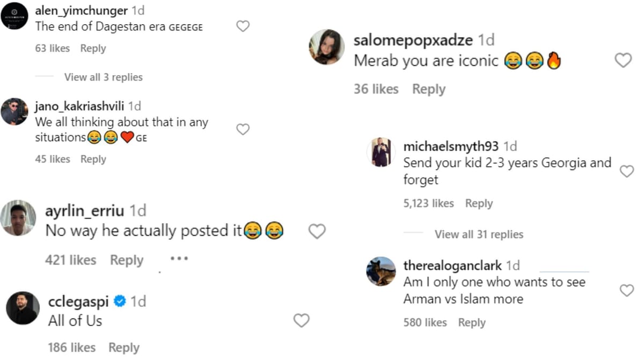This screenshot has height=362, width=644.
Task: Open salomepopxadze's profile avatar
Action: (x=326, y=47)
